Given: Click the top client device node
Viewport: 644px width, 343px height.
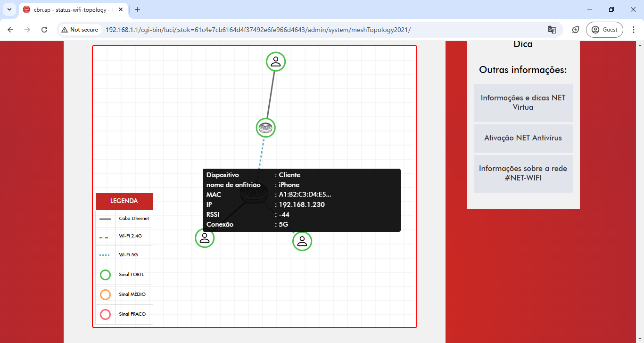Looking at the screenshot, I should pos(276,62).
